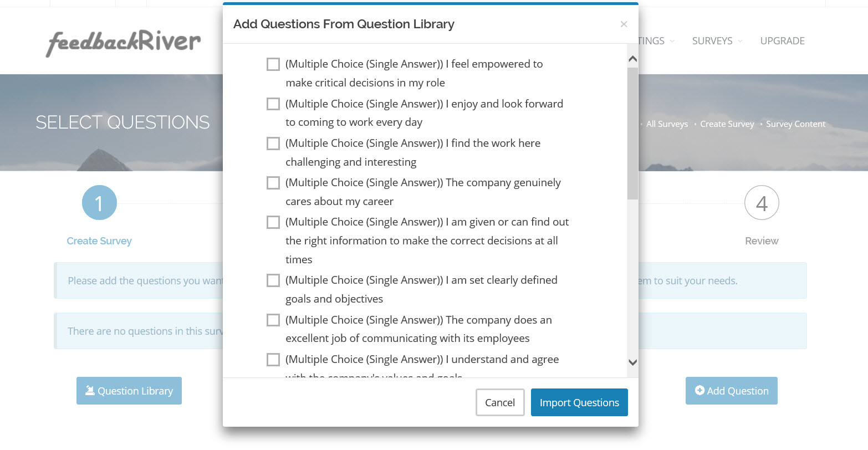Click the step 1 circle icon
Image resolution: width=868 pixels, height=450 pixels.
tap(99, 203)
